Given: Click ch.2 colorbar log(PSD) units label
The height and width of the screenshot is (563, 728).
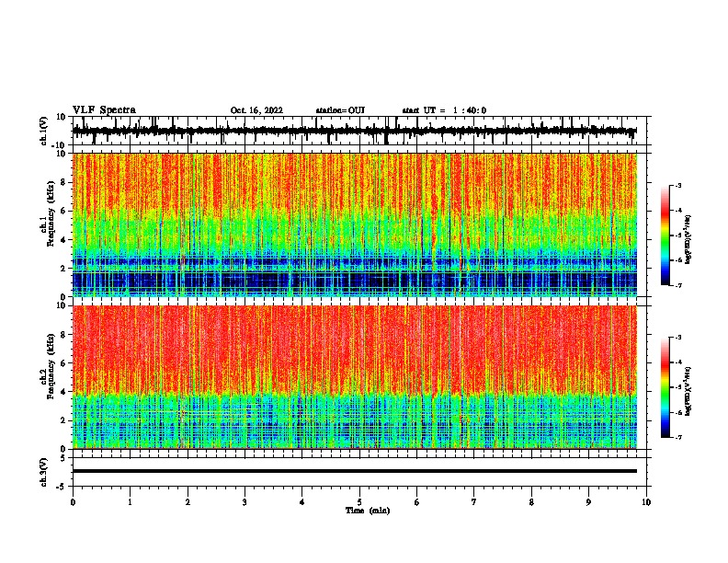Looking at the screenshot, I should point(688,392).
